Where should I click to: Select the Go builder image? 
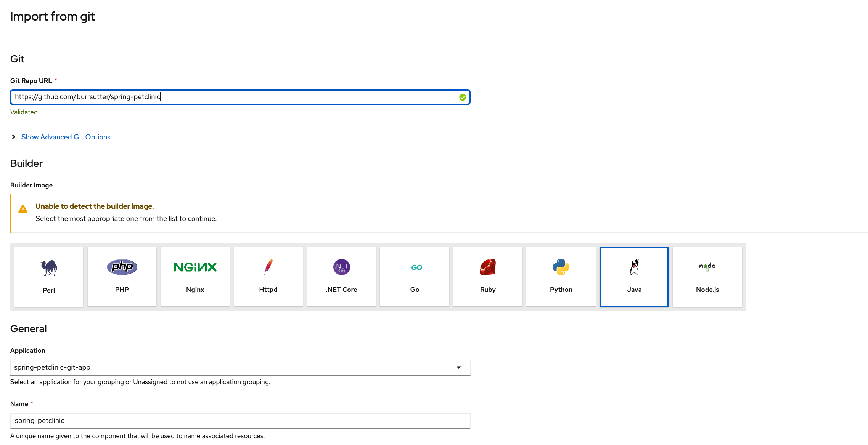415,277
